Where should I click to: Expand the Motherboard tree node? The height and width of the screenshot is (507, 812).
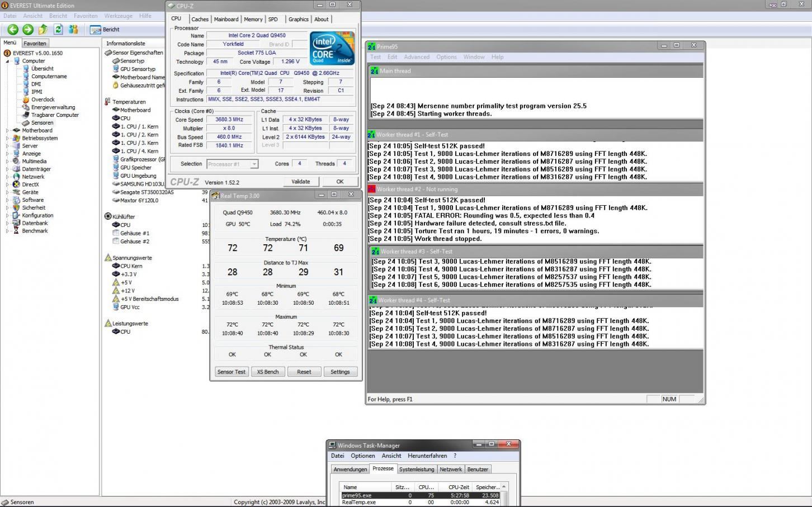tap(8, 130)
